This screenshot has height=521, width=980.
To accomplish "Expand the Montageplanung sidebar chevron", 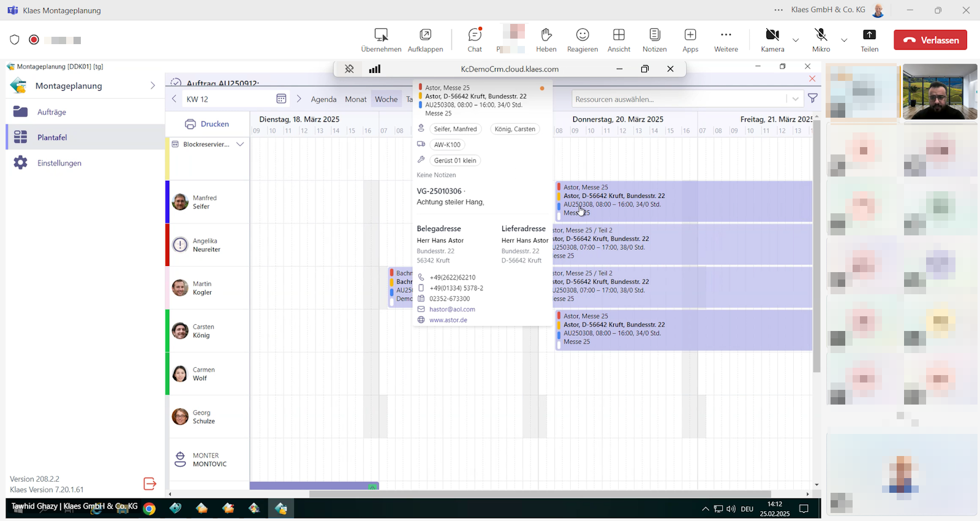I will click(x=153, y=86).
